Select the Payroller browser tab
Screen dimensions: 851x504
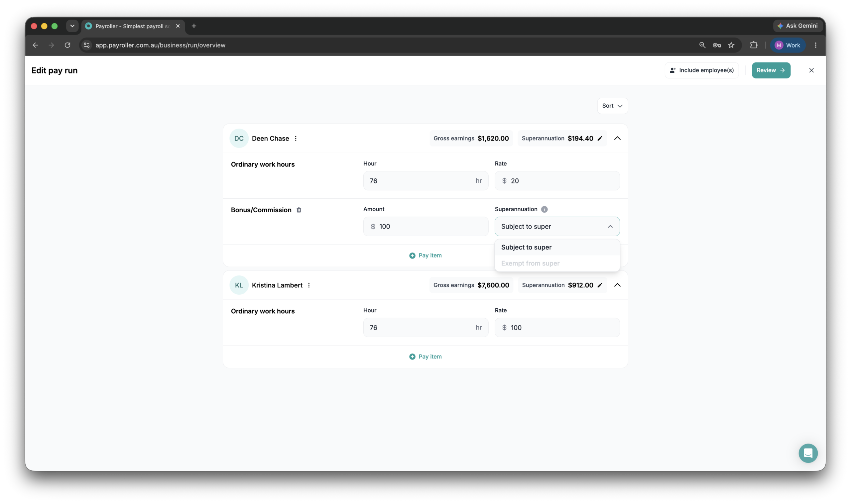pyautogui.click(x=133, y=26)
